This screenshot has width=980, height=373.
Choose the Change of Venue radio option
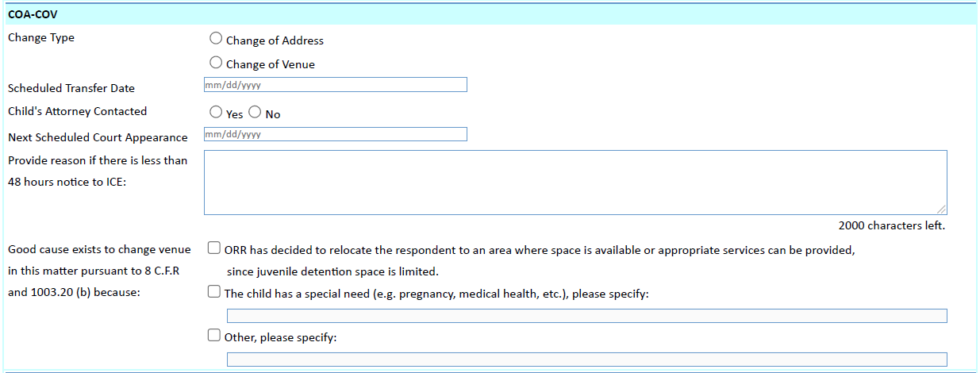[216, 63]
